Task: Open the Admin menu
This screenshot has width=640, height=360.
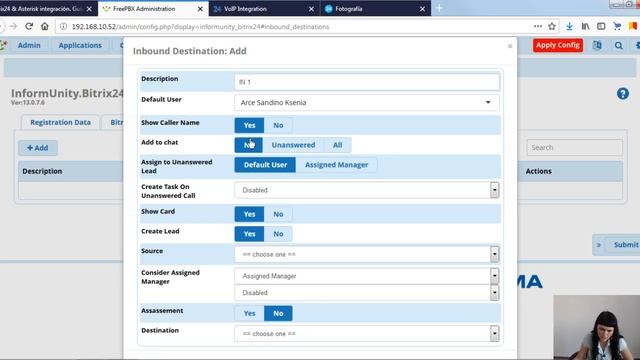Action: coord(29,45)
